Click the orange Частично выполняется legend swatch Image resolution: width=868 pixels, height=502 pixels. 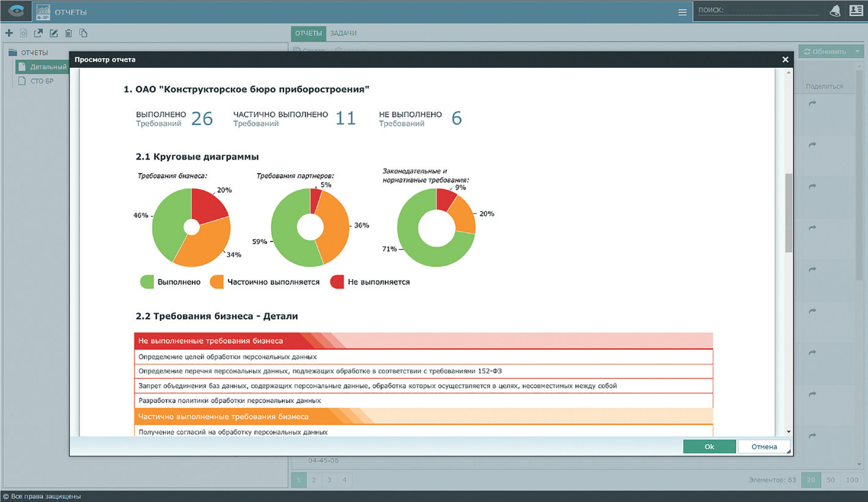pos(216,282)
